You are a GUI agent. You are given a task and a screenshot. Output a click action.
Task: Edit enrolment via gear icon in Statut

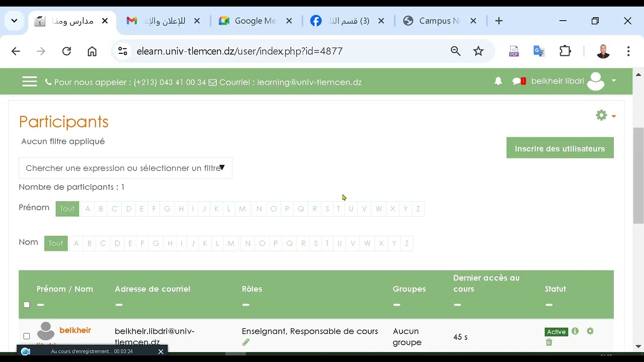tap(590, 331)
